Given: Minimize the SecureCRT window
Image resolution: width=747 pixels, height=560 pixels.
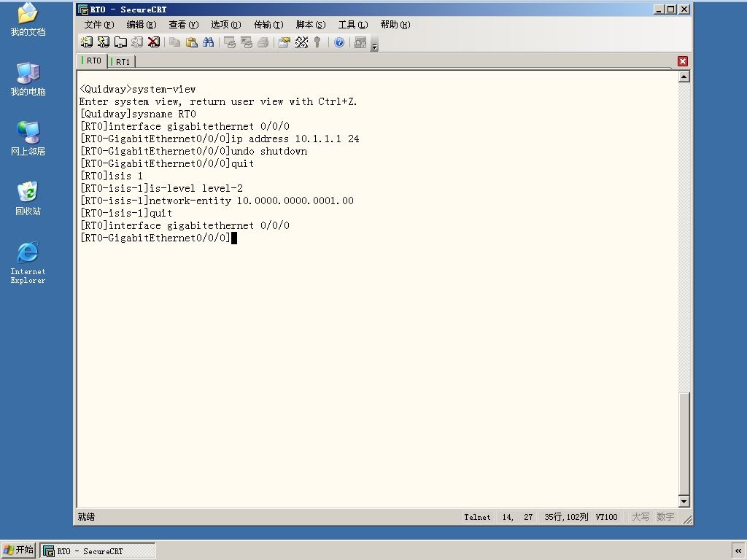Looking at the screenshot, I should coord(659,9).
